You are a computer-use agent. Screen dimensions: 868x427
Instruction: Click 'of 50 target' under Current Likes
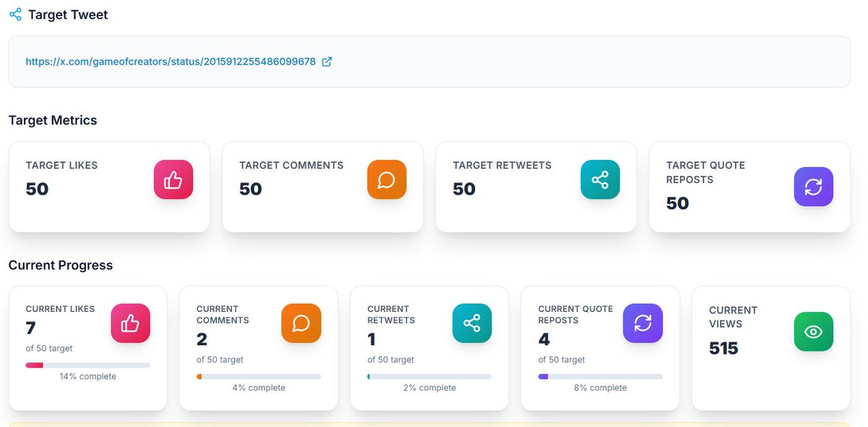[x=49, y=348]
